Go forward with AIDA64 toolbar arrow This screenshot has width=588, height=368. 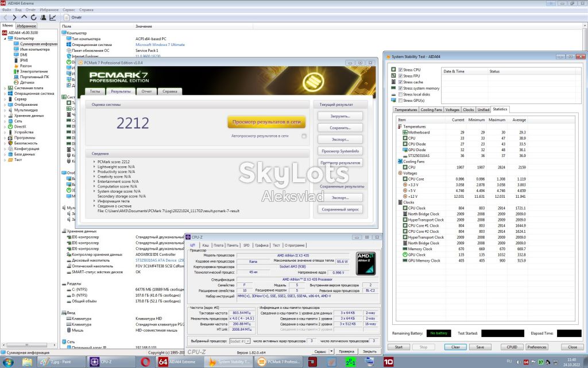[14, 17]
